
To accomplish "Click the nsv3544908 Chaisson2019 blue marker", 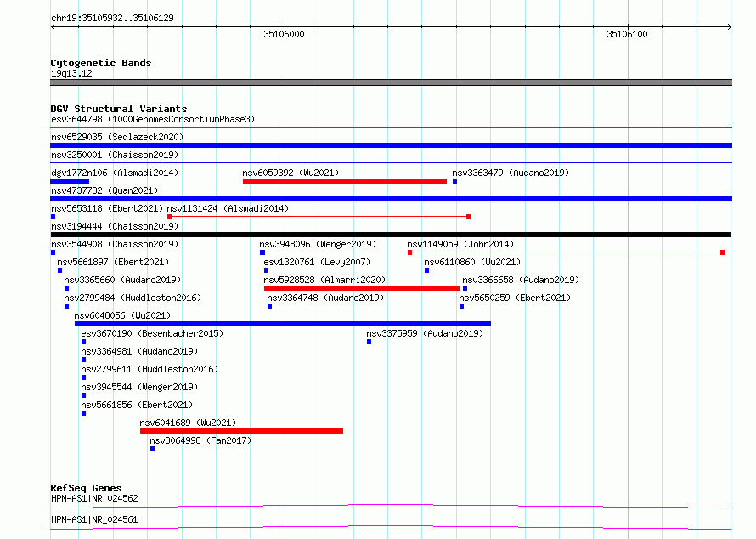I will 53,252.
